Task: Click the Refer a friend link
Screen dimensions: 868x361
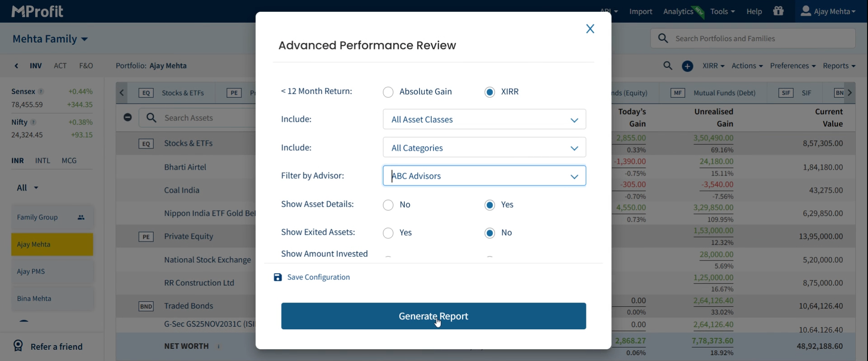Action: (57, 347)
